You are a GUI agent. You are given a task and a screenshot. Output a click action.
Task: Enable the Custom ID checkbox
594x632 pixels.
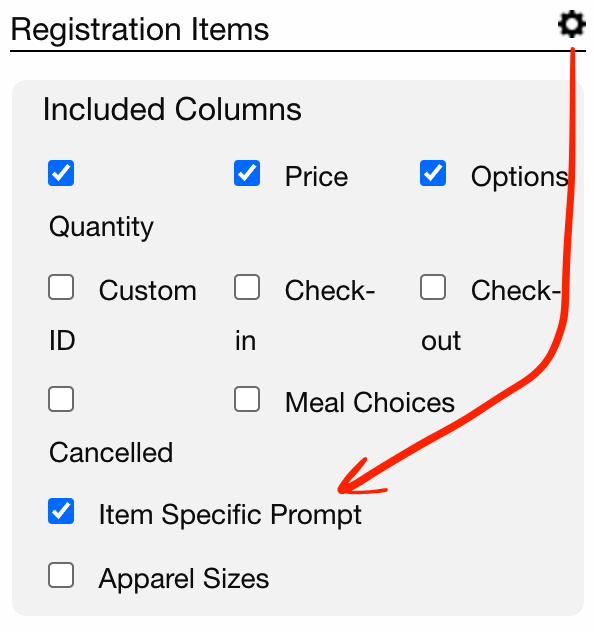61,287
